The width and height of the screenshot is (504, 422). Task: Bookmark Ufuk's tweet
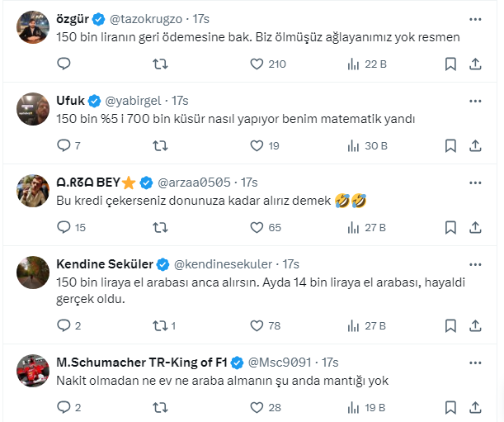[x=450, y=145]
